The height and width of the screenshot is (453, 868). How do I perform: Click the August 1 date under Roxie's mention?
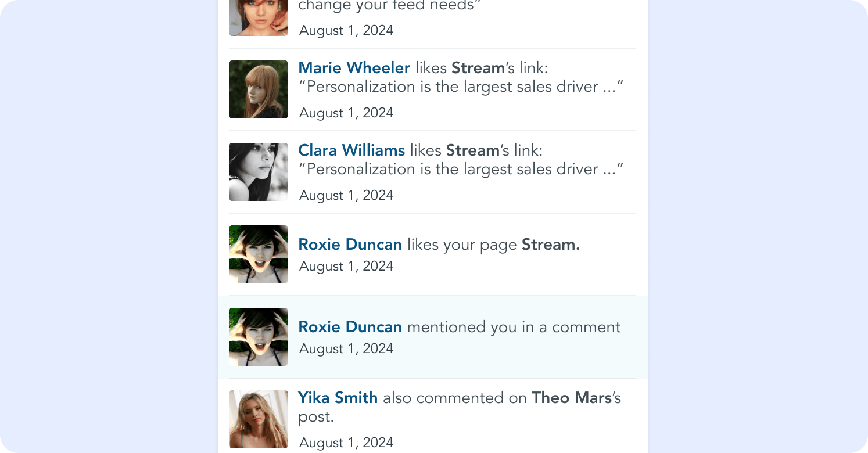pyautogui.click(x=346, y=348)
